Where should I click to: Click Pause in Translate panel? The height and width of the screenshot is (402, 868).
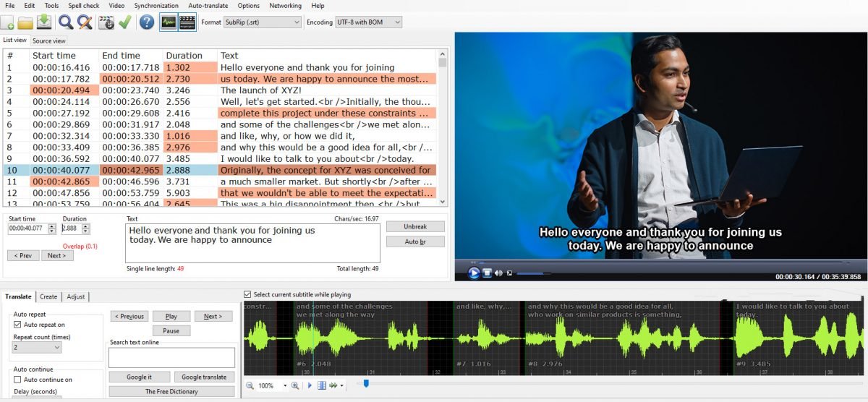[171, 330]
